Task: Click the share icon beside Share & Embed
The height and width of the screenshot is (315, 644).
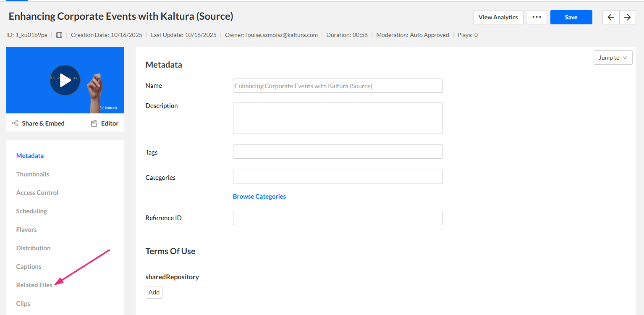Action: [x=15, y=123]
